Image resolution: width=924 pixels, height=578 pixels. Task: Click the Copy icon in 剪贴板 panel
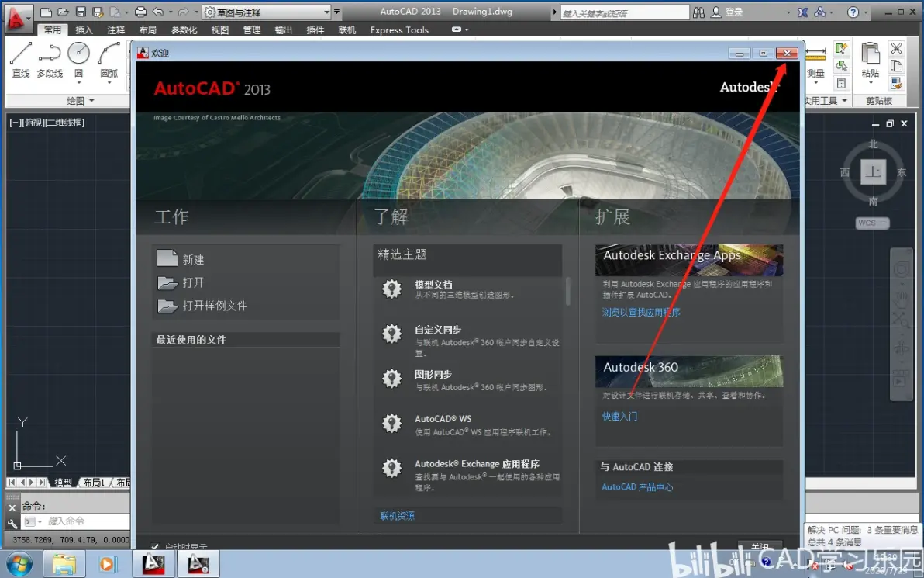(896, 65)
